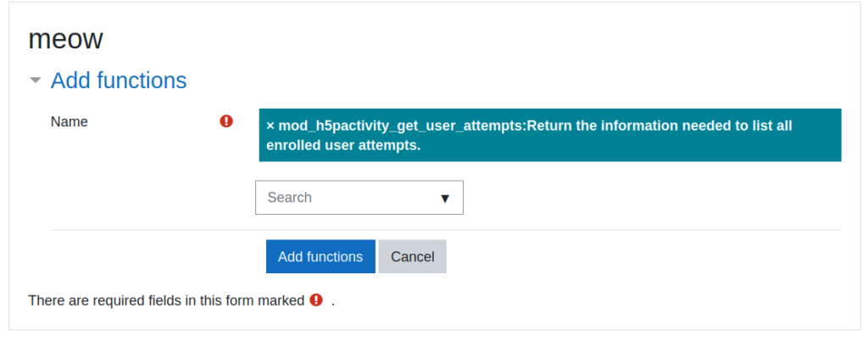Image resolution: width=868 pixels, height=342 pixels.
Task: Click the Cancel button
Action: [412, 256]
